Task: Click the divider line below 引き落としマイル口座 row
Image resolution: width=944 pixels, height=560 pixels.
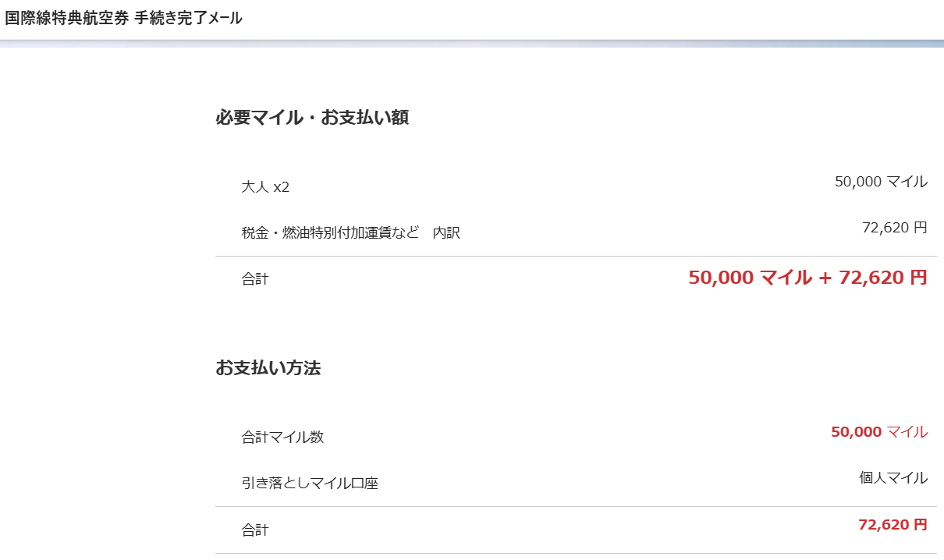Action: pos(576,506)
